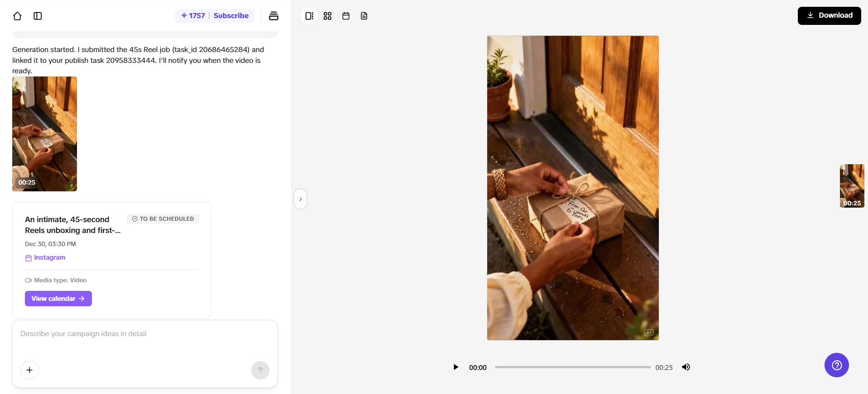
Task: Download the generated video
Action: tap(829, 15)
